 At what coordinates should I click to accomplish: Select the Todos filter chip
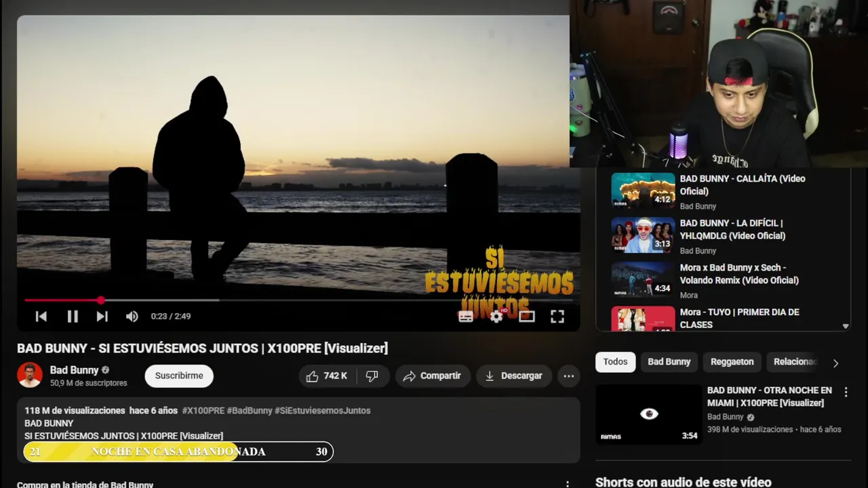pyautogui.click(x=615, y=362)
